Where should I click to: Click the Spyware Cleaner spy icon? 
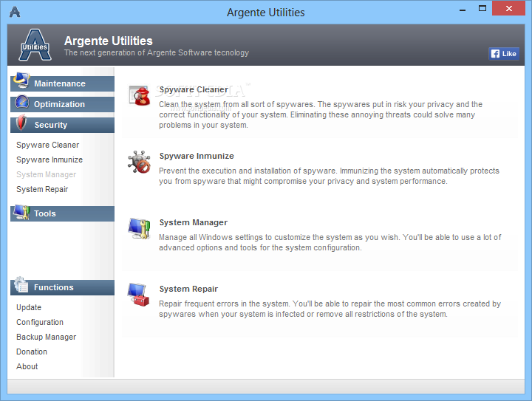click(140, 95)
